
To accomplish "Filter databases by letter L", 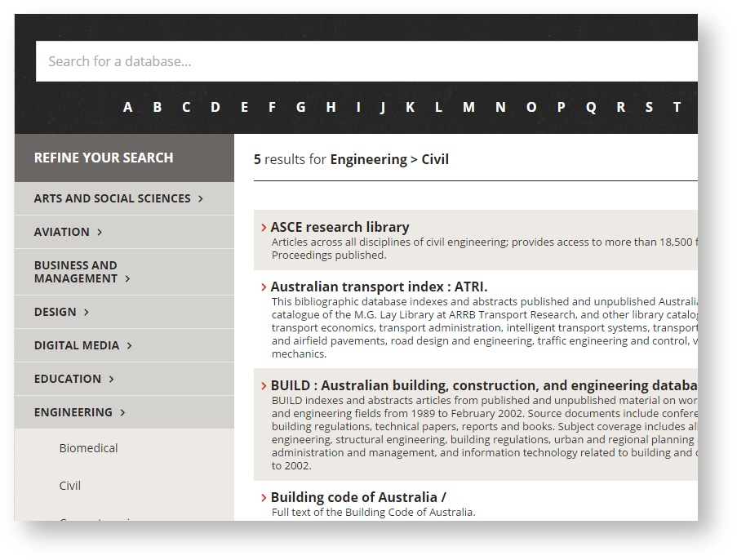I will 438,107.
